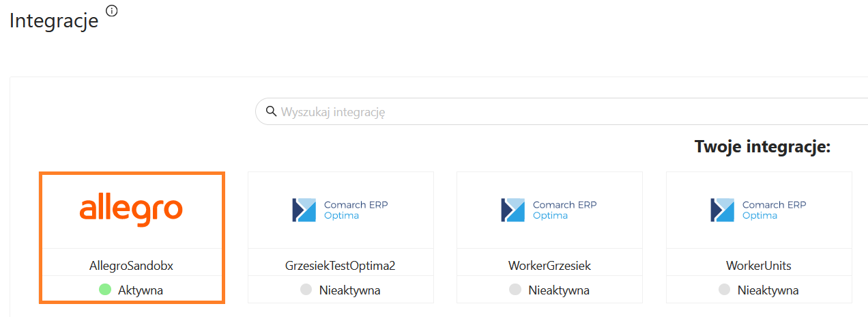Click the info icon next to Integracje
The width and height of the screenshot is (868, 317).
pyautogui.click(x=112, y=11)
